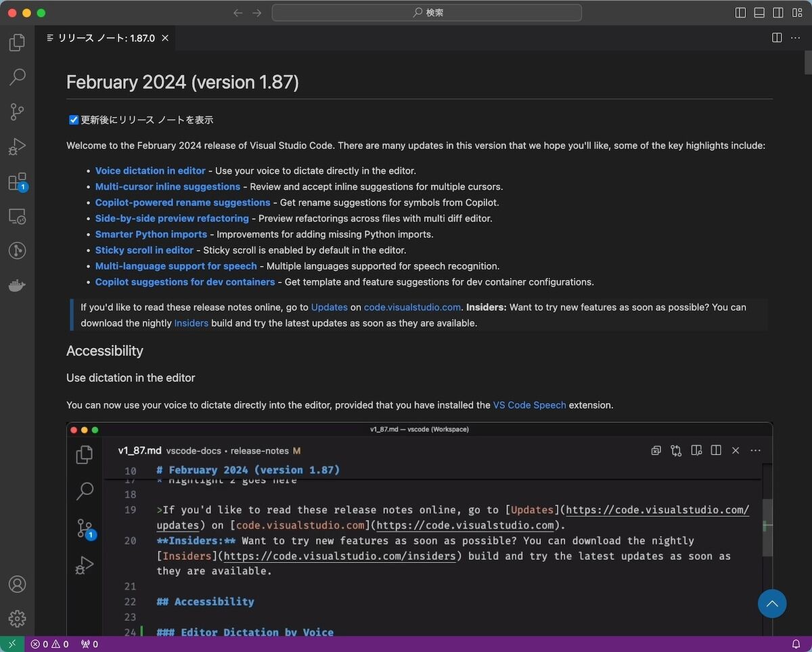Select the リリース ノート: 1.87.0 tab

coord(105,38)
